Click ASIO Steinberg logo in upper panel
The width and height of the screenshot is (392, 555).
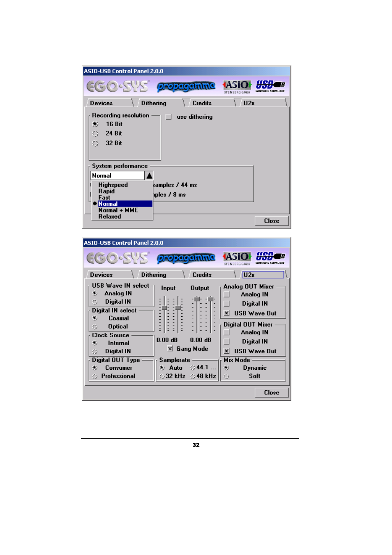click(237, 87)
